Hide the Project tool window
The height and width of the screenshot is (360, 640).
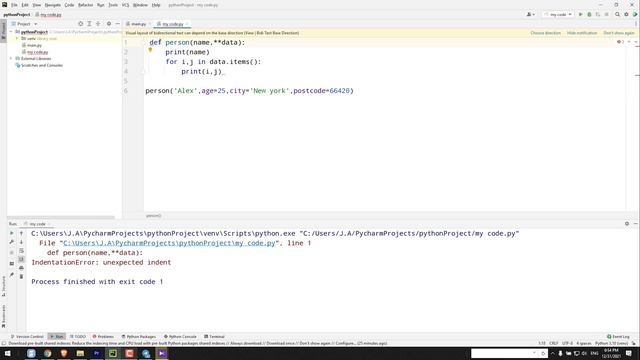118,24
